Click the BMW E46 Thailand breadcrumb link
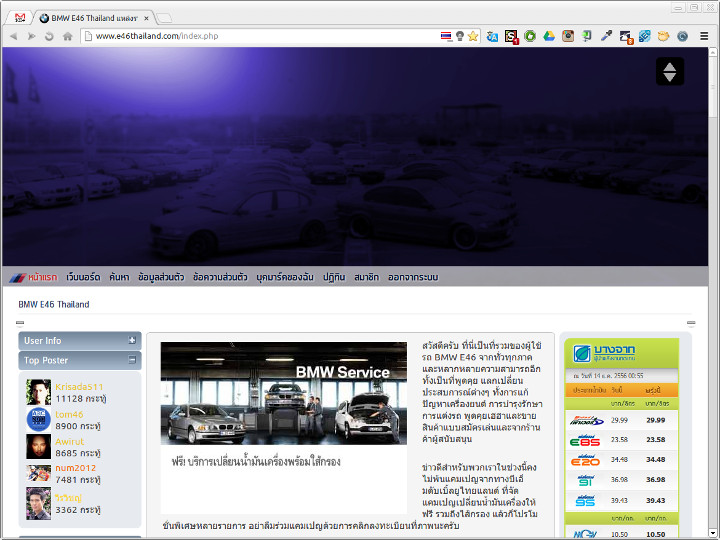720x540 pixels. pyautogui.click(x=54, y=304)
